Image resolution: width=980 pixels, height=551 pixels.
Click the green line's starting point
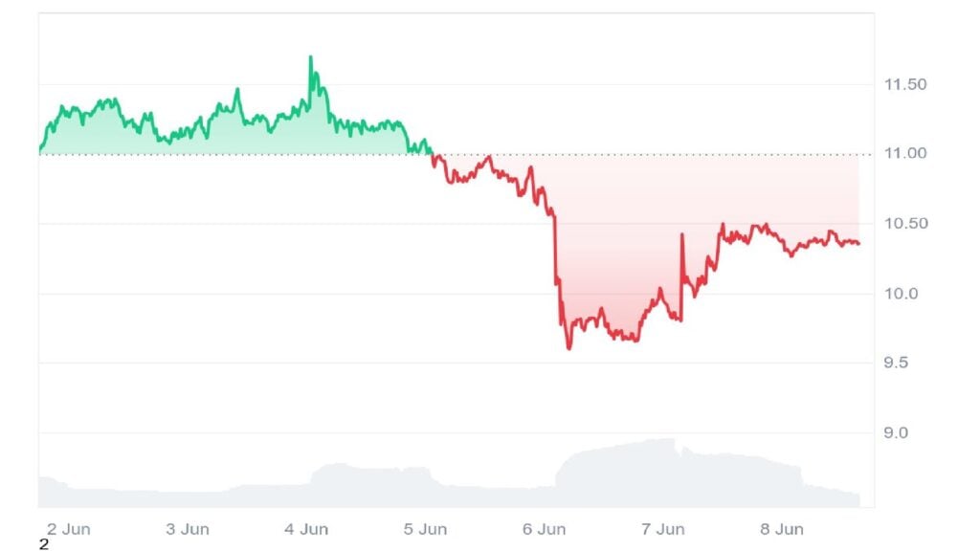pyautogui.click(x=40, y=150)
